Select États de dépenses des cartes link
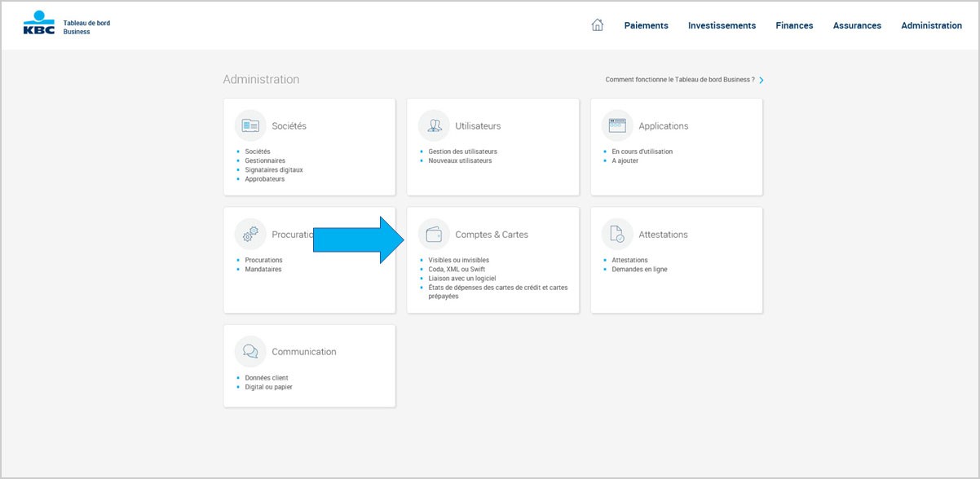Viewport: 980px width, 479px height. [498, 292]
